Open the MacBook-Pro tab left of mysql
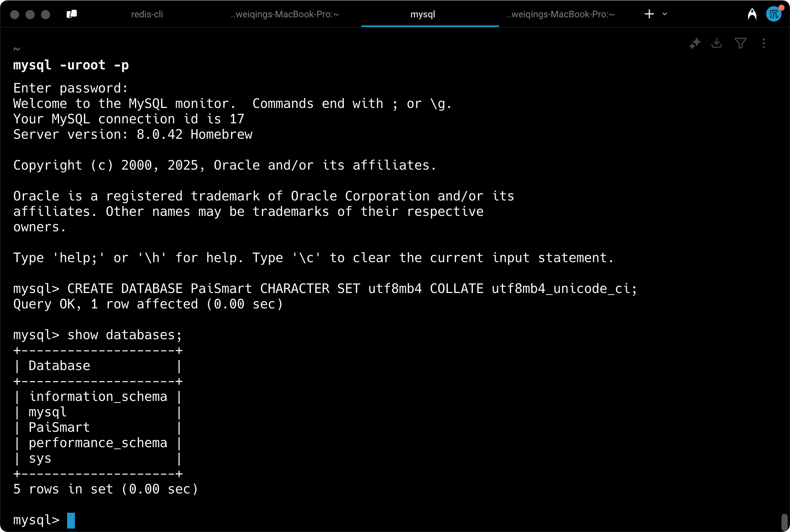The width and height of the screenshot is (790, 532). click(x=285, y=14)
